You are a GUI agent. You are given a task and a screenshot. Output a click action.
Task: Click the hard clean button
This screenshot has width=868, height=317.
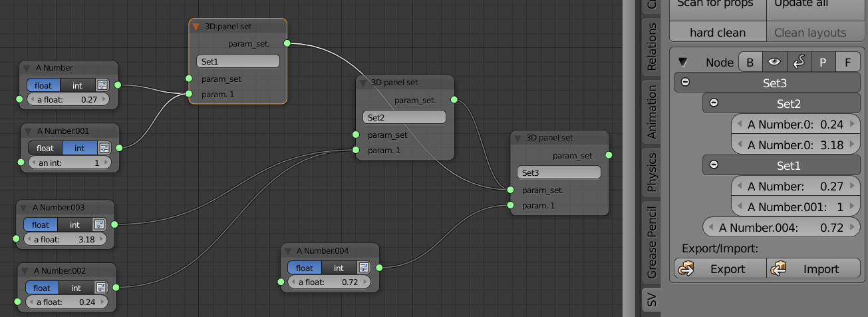pos(718,32)
